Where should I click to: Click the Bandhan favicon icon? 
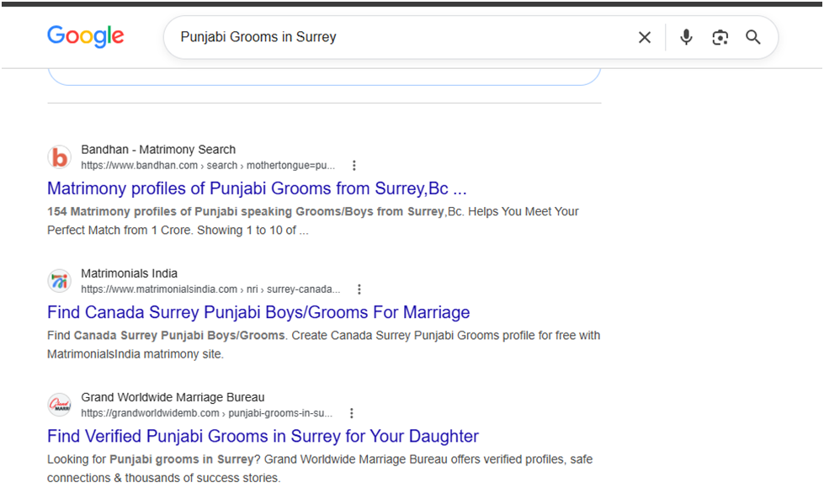pos(60,157)
